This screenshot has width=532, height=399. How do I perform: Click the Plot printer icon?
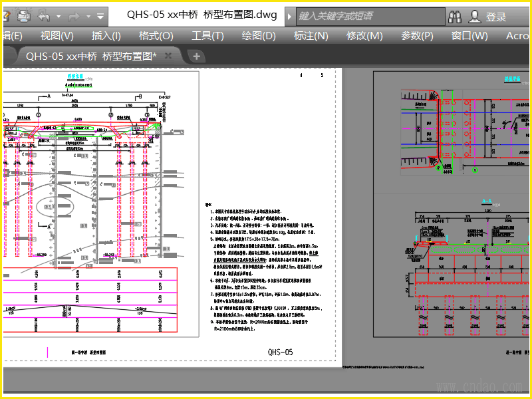click(x=23, y=15)
